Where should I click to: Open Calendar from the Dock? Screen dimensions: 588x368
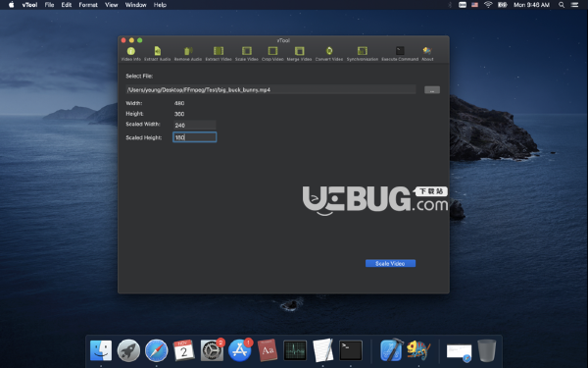pos(184,350)
